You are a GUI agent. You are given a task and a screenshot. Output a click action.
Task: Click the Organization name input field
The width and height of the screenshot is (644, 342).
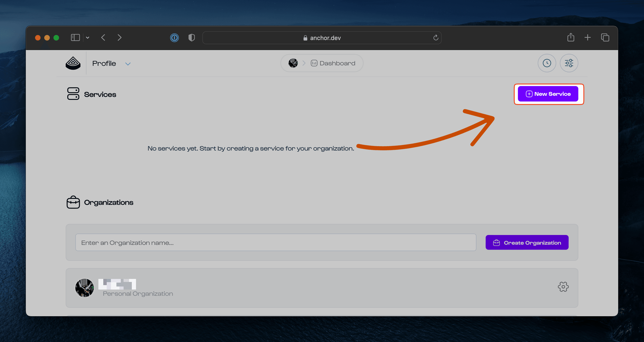click(x=275, y=242)
